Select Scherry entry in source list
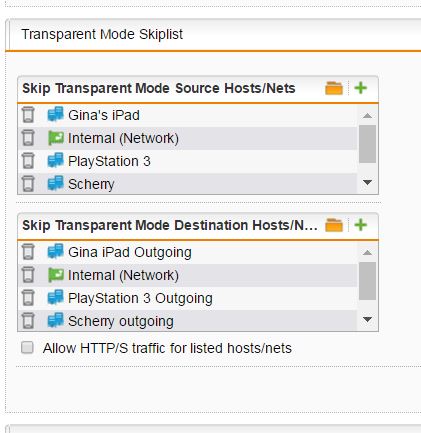Viewport: 421px width, 433px height. tap(188, 184)
